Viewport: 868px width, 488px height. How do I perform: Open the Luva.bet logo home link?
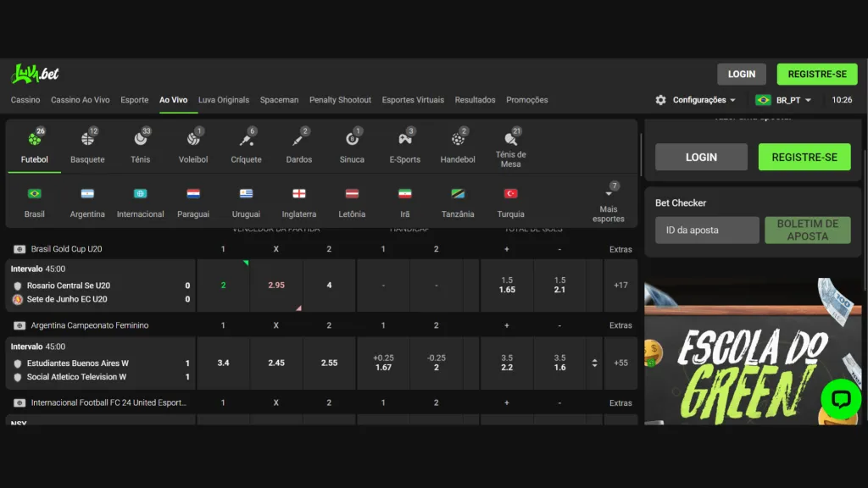[x=35, y=74]
